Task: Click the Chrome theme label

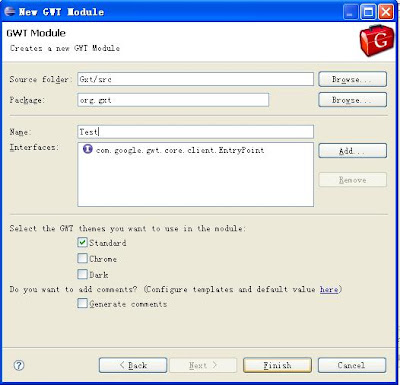Action: pyautogui.click(x=103, y=259)
